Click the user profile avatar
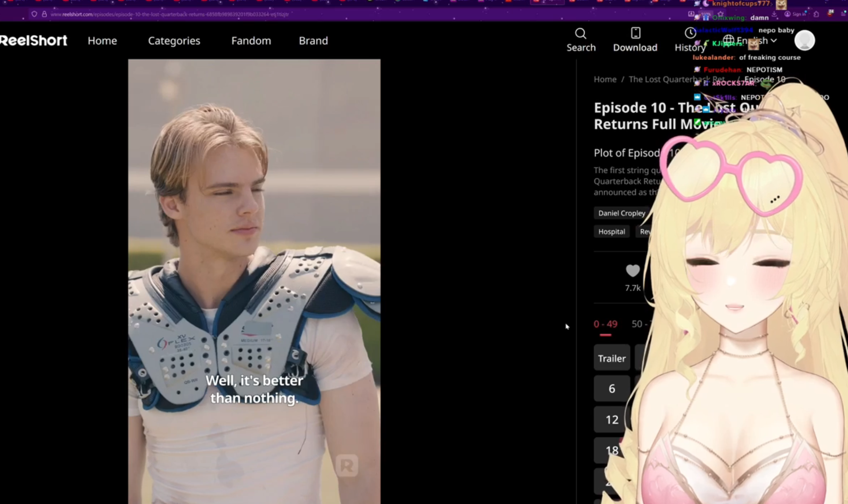 pyautogui.click(x=804, y=40)
